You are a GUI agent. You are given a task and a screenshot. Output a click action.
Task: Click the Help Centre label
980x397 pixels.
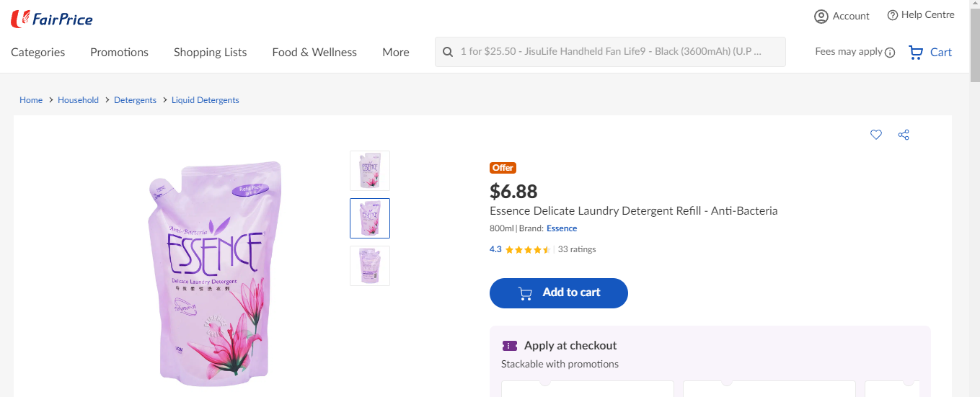[x=928, y=15]
